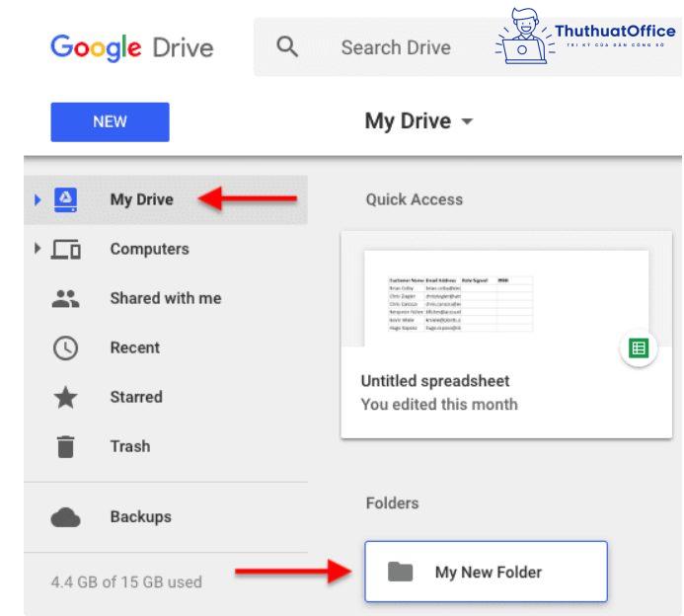684x616 pixels.
Task: Click the Shared with me people icon
Action: point(65,299)
